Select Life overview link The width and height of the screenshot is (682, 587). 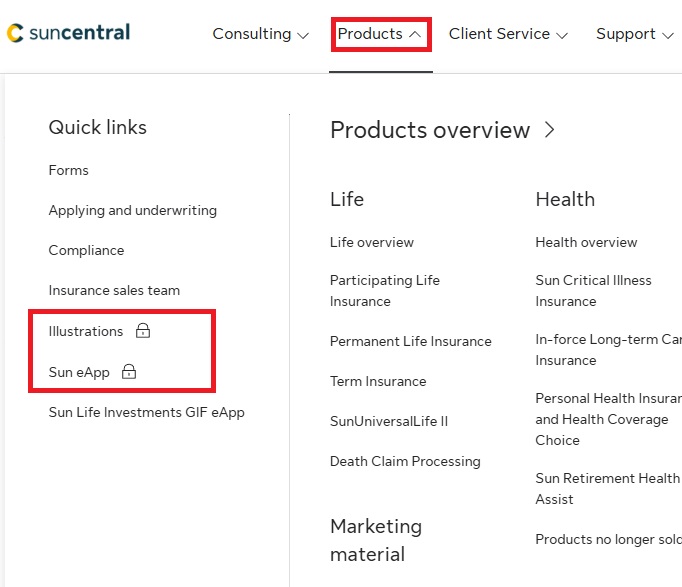coord(372,242)
